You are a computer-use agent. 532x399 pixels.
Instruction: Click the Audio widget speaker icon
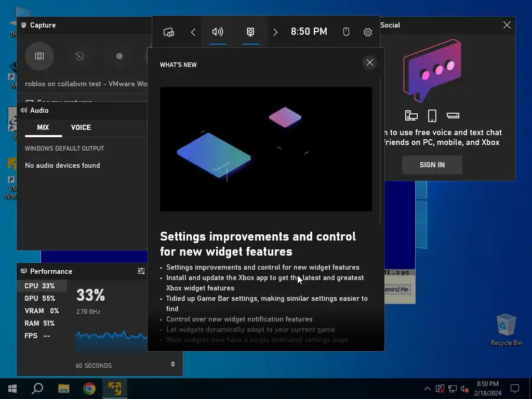(x=24, y=110)
